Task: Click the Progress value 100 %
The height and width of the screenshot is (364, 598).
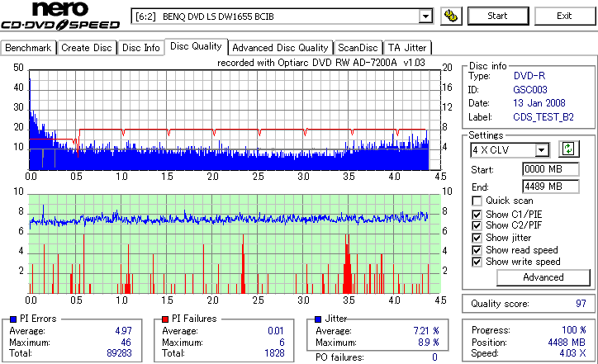Action: (x=574, y=330)
